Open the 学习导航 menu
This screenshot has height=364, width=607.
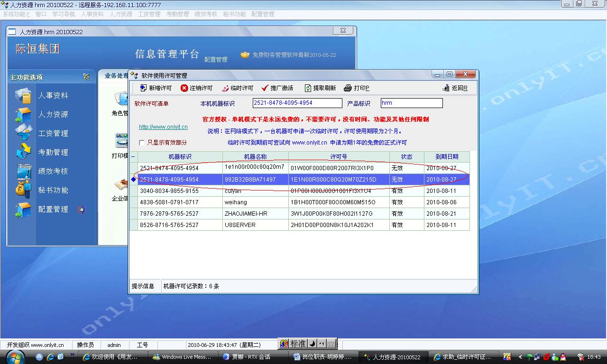tap(64, 14)
